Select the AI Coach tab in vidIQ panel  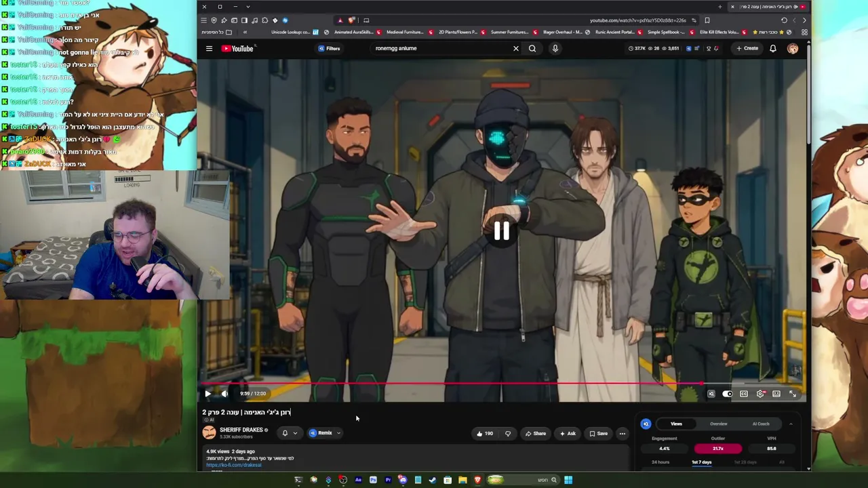point(761,424)
